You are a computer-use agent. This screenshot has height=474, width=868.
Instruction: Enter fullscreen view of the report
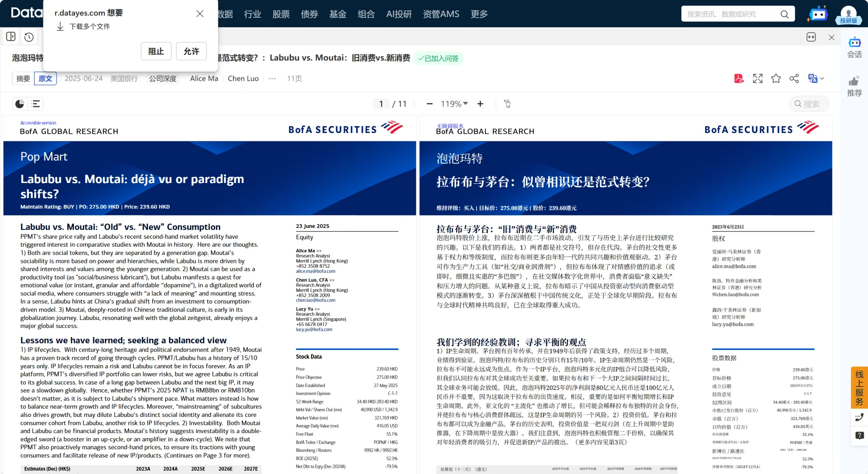point(757,79)
